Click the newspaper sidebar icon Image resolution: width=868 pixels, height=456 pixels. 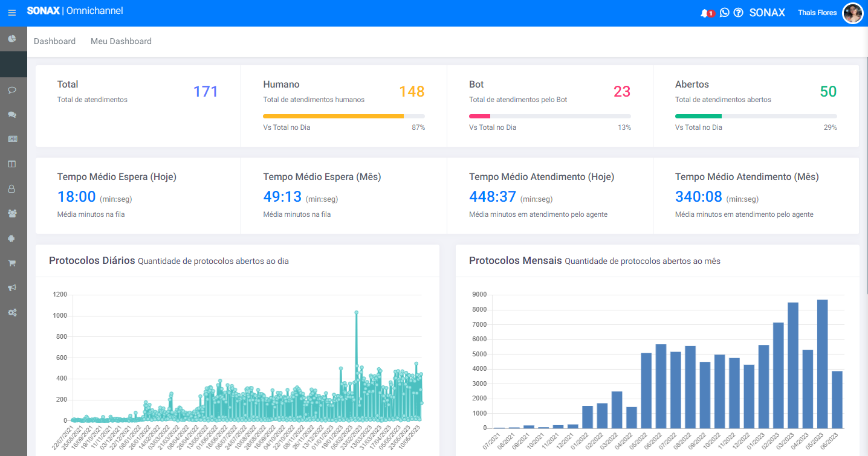(x=12, y=139)
